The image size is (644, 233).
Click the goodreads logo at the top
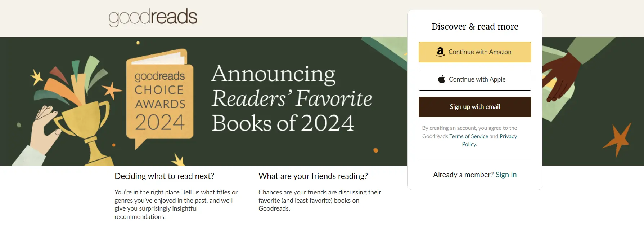click(152, 17)
